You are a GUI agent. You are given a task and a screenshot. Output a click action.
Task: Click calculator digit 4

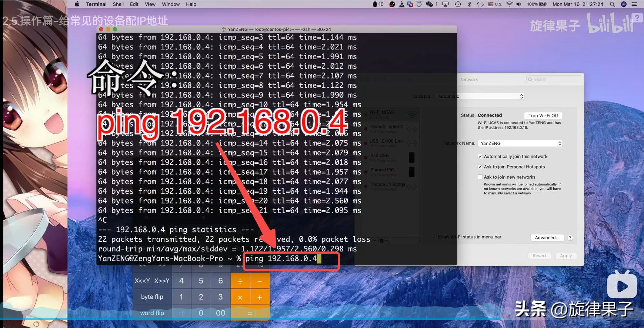[181, 281]
